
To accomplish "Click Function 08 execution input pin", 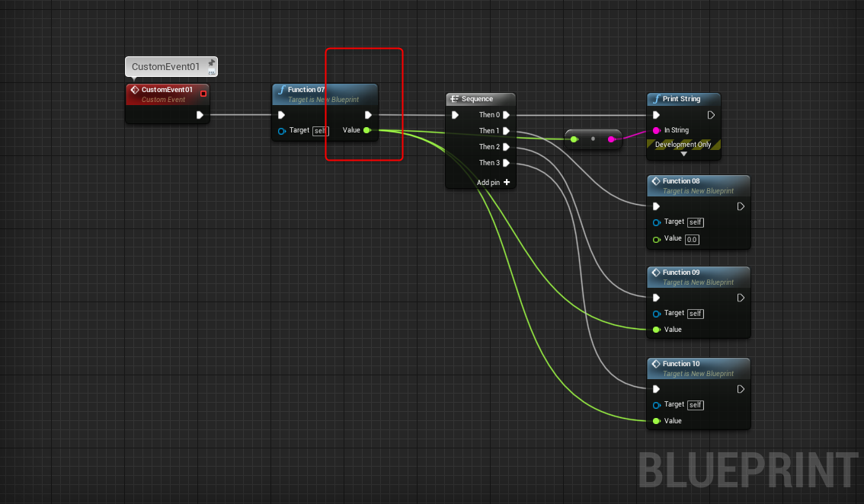I will click(x=656, y=206).
